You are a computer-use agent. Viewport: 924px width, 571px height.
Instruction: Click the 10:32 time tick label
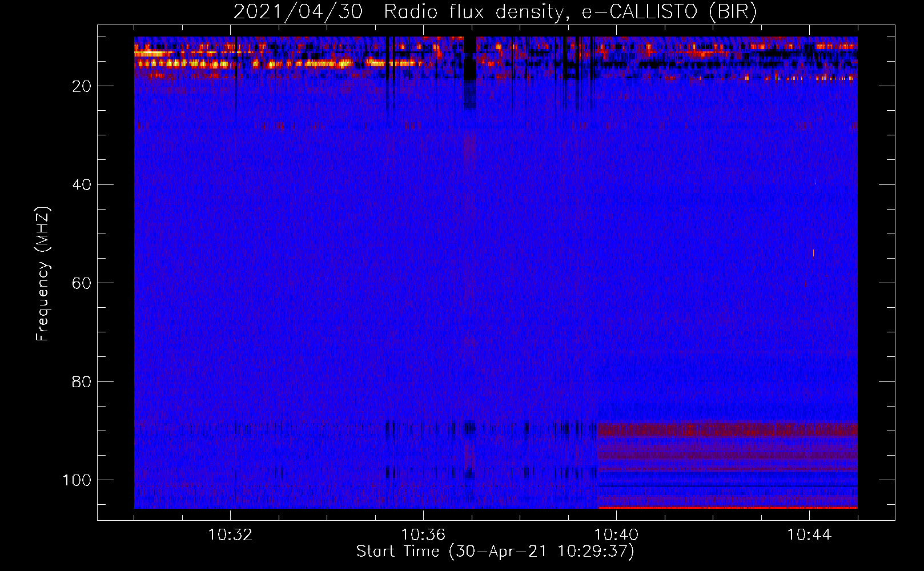pyautogui.click(x=230, y=535)
